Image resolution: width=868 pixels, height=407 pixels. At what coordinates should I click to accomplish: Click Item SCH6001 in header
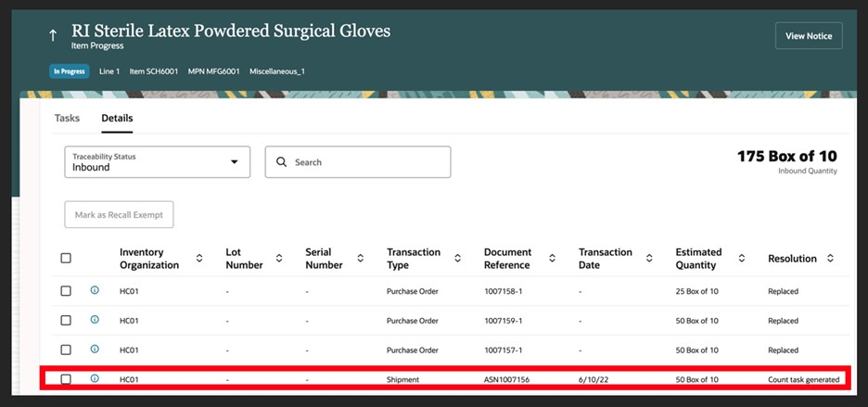pyautogui.click(x=154, y=71)
